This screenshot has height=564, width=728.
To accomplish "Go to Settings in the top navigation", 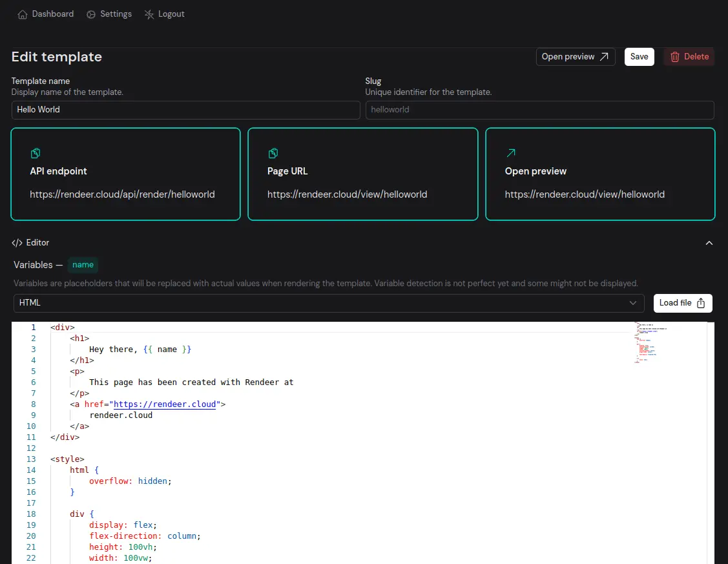I will pos(109,14).
